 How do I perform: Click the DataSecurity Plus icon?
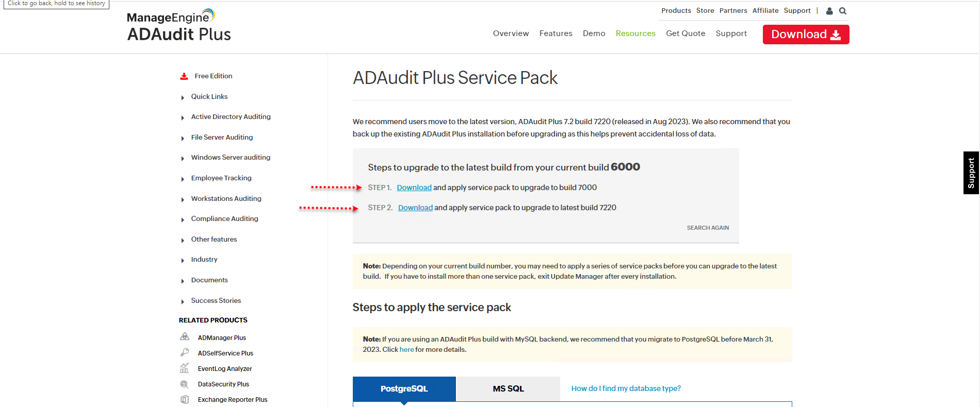[x=185, y=384]
